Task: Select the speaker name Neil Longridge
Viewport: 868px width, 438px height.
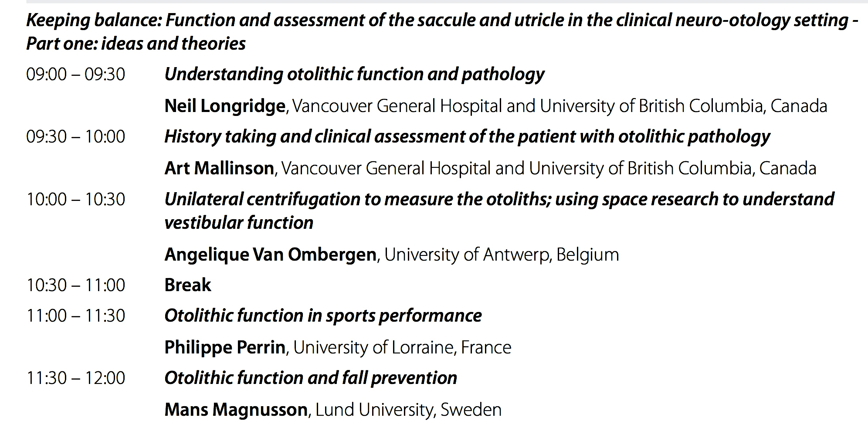Action: tap(225, 106)
